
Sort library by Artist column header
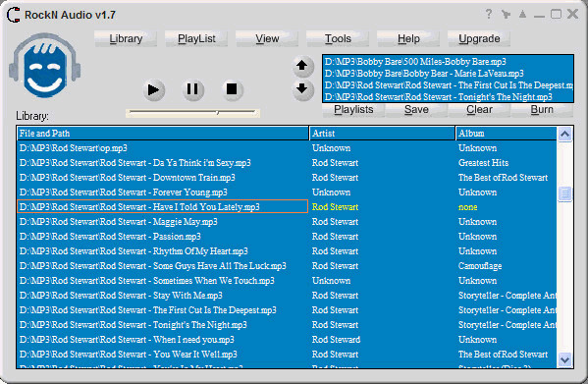382,134
